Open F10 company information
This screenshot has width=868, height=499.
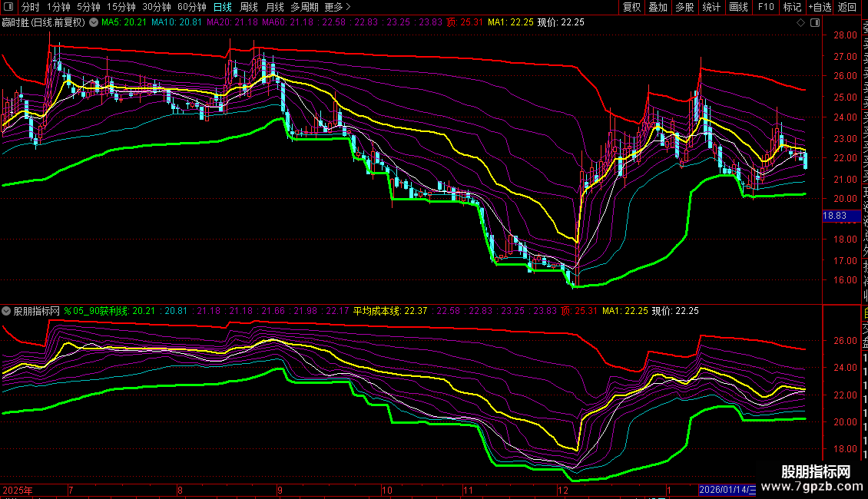tap(765, 7)
